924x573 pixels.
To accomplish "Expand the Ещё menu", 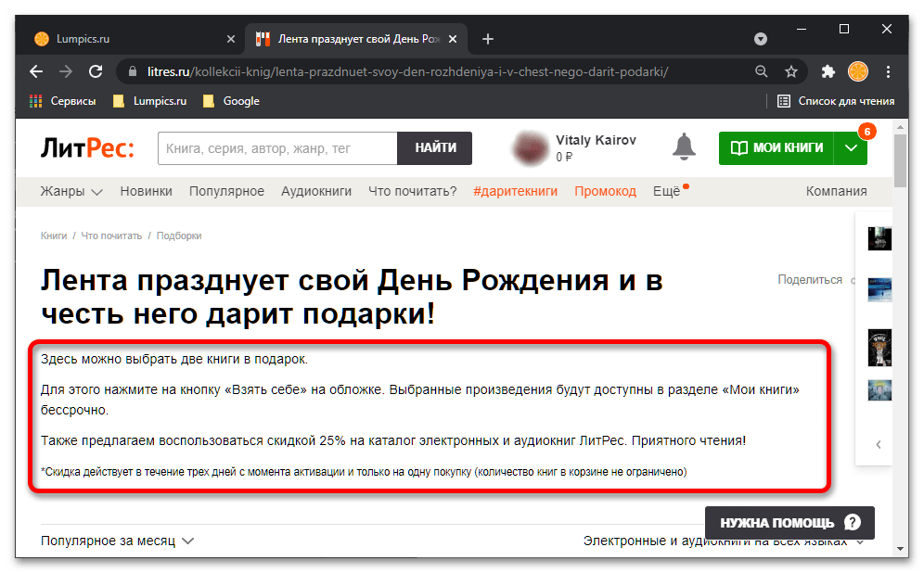I will click(x=666, y=191).
